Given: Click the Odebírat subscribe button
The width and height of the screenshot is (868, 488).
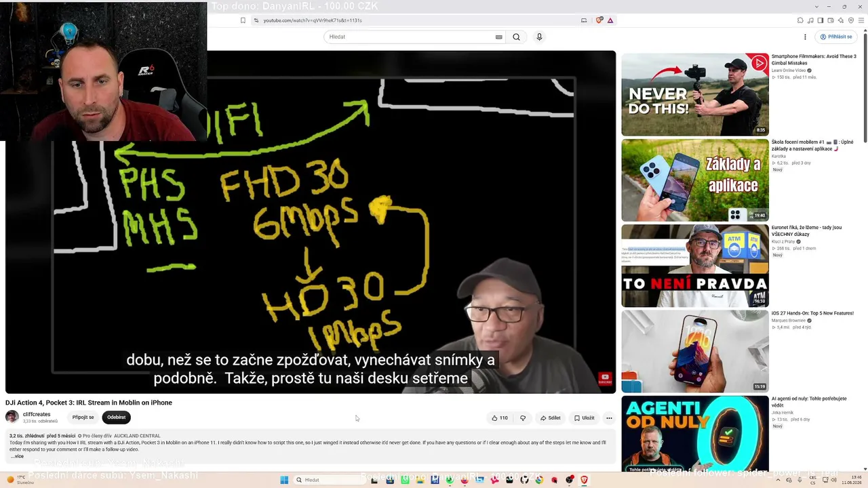Looking at the screenshot, I should point(116,418).
